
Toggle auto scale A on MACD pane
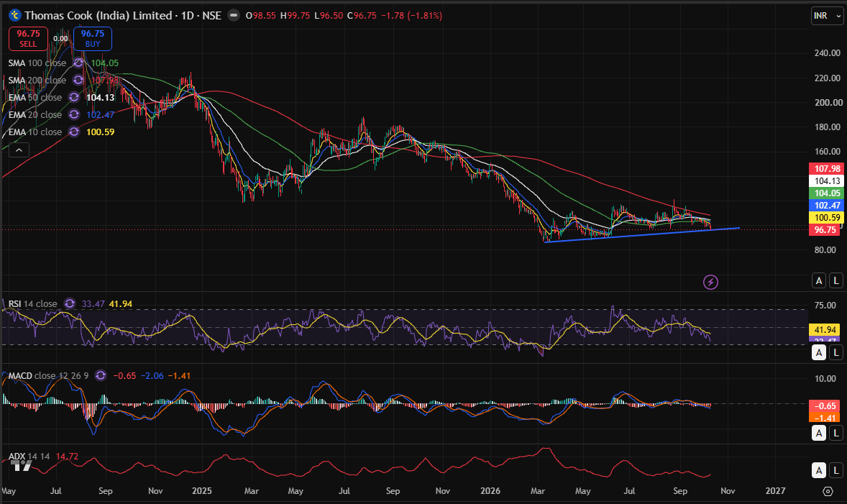[x=819, y=433]
